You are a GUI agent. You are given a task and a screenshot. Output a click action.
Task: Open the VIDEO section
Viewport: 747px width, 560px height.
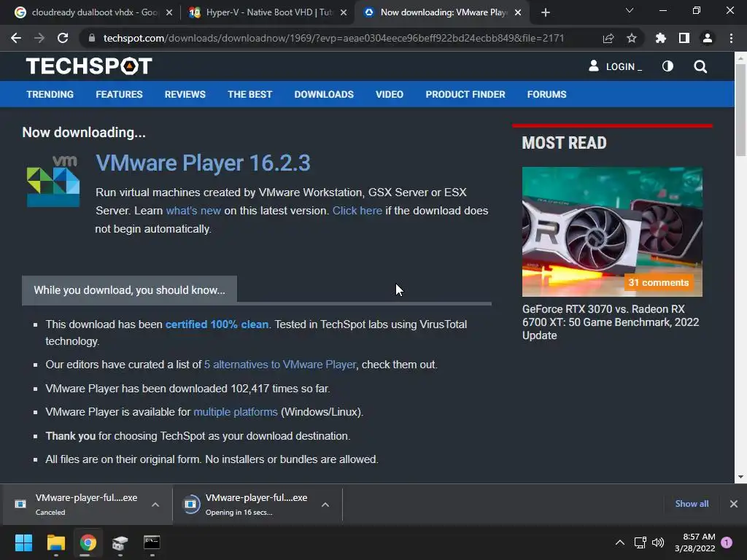pyautogui.click(x=390, y=94)
